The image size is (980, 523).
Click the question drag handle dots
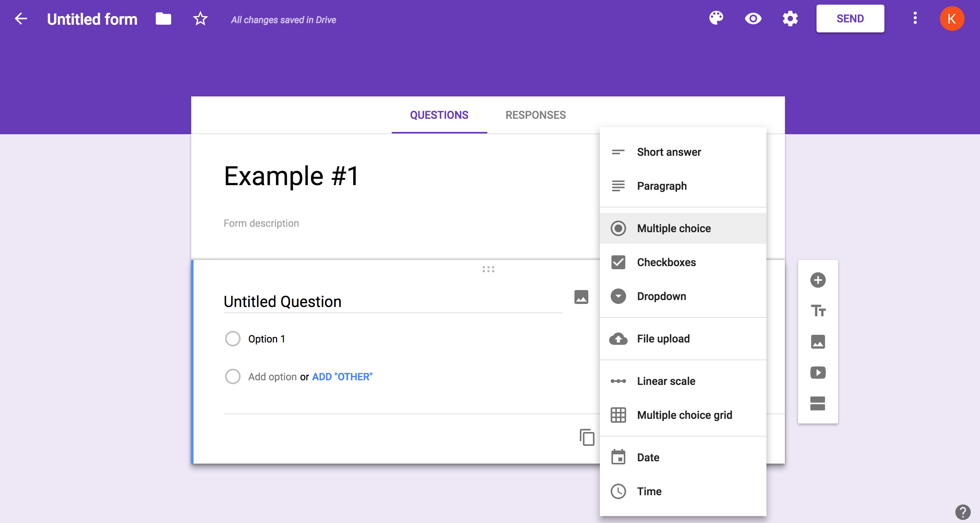point(488,269)
